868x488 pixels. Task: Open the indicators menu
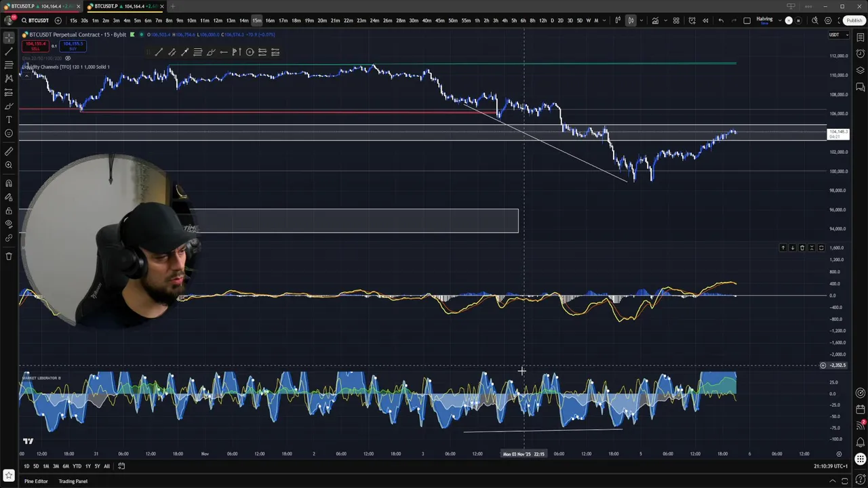point(655,20)
